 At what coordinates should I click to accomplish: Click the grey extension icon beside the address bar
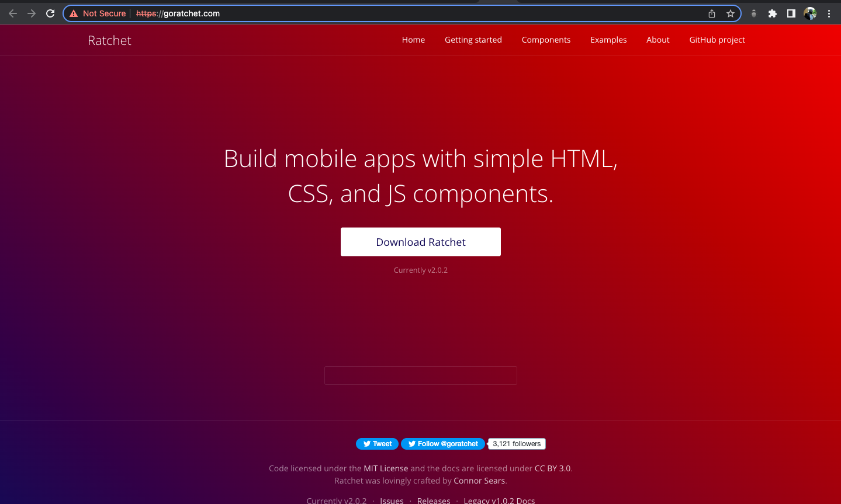754,13
